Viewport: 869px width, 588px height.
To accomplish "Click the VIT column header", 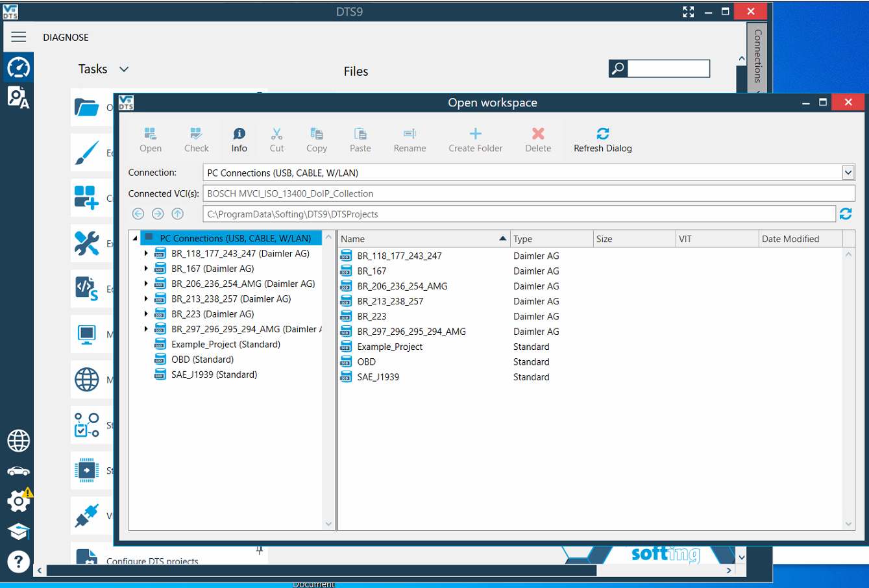I will [x=717, y=239].
